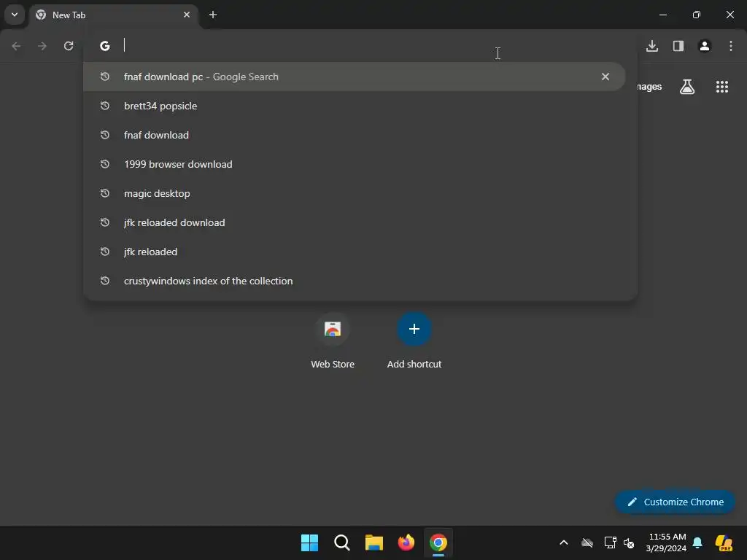Select suggestion fnaf download pc

point(354,77)
